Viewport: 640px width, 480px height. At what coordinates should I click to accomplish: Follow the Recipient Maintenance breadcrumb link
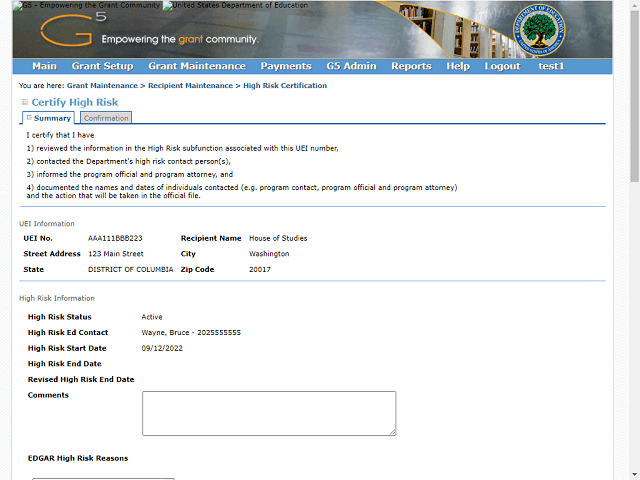[190, 86]
